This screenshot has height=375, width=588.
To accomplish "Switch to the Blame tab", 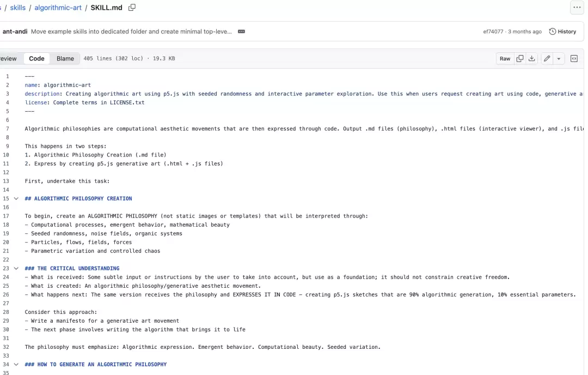I will [65, 58].
